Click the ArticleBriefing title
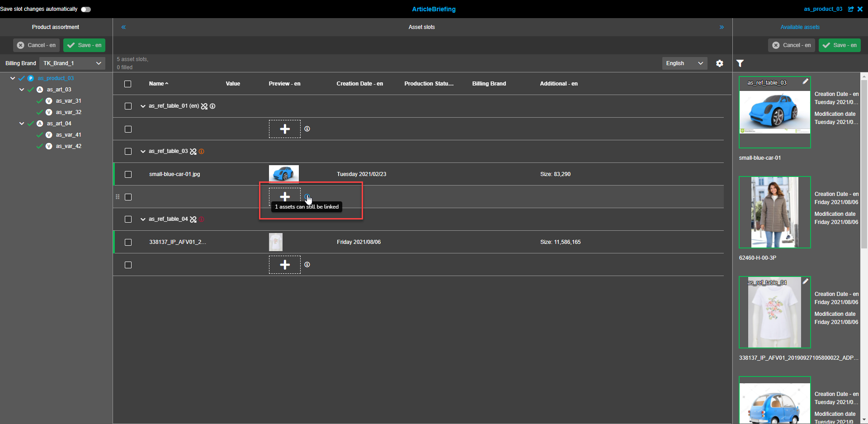The height and width of the screenshot is (424, 868). click(x=434, y=9)
